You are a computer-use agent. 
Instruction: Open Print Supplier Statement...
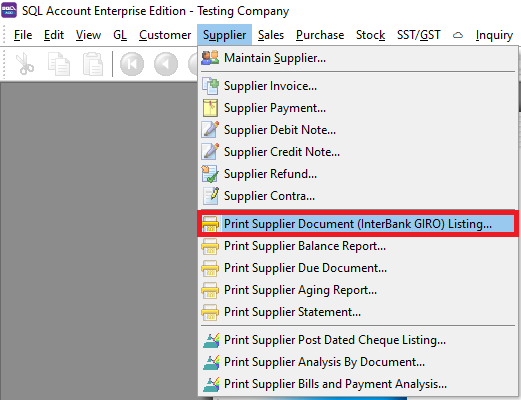tap(358, 312)
